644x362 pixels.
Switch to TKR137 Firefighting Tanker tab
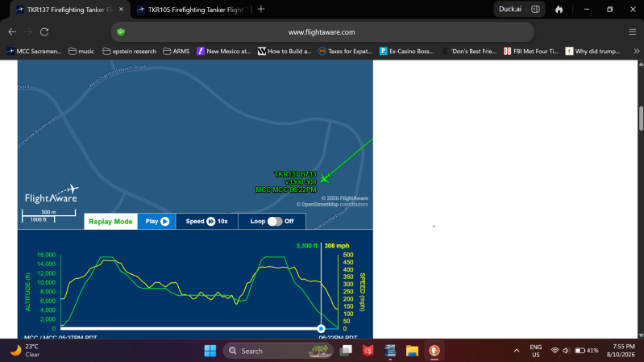[69, 10]
